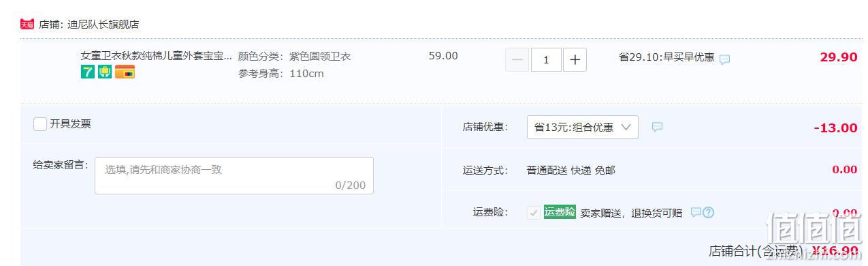Click the Tmall logo icon beside the store name
868x266 pixels.
(27, 24)
